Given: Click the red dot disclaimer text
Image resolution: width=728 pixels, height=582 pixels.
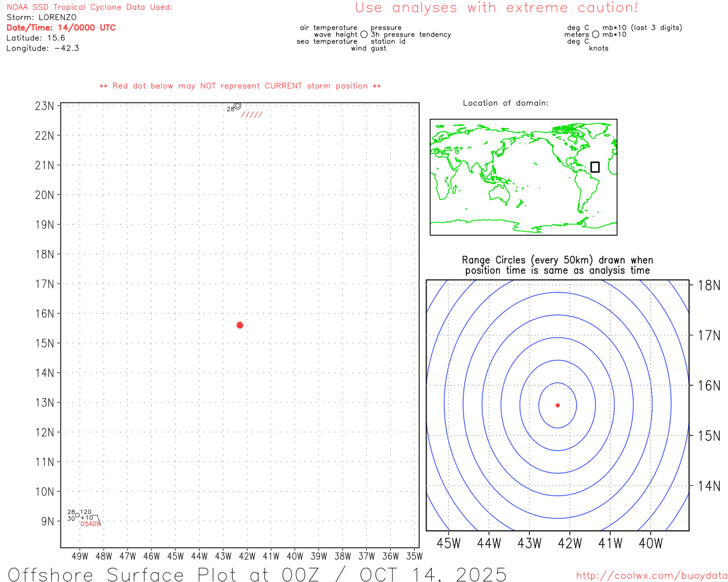Looking at the screenshot, I should (240, 86).
